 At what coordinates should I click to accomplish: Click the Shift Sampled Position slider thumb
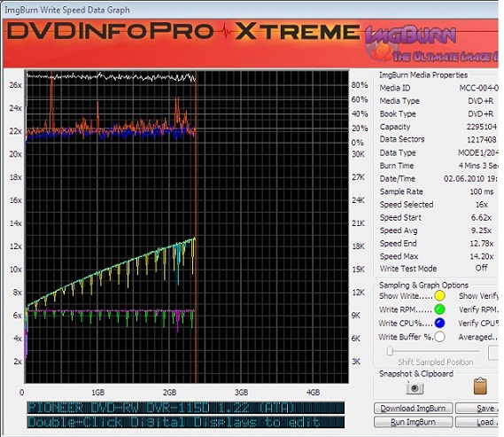click(x=390, y=350)
